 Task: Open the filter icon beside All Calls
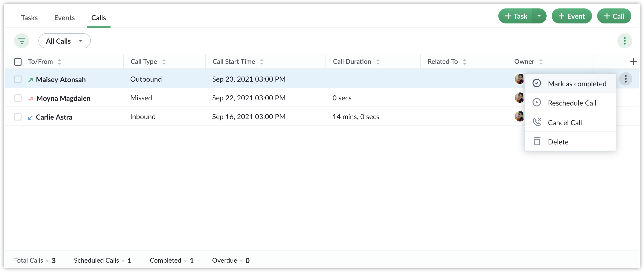point(22,41)
